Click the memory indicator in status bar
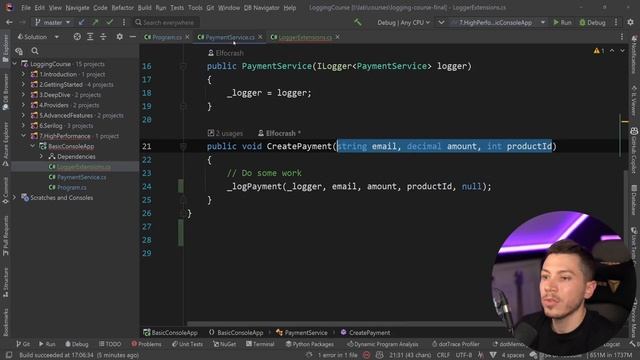Image resolution: width=640 pixels, height=360 pixels. 610,355
